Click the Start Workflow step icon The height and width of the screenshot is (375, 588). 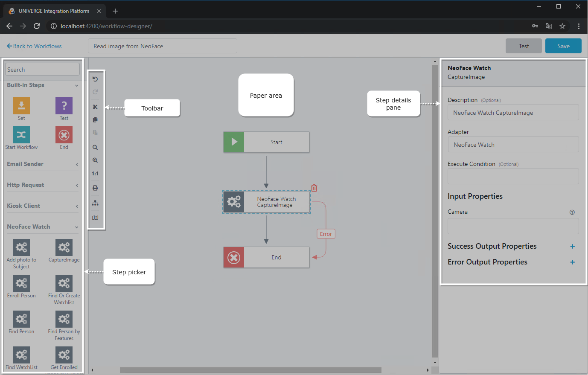click(21, 134)
